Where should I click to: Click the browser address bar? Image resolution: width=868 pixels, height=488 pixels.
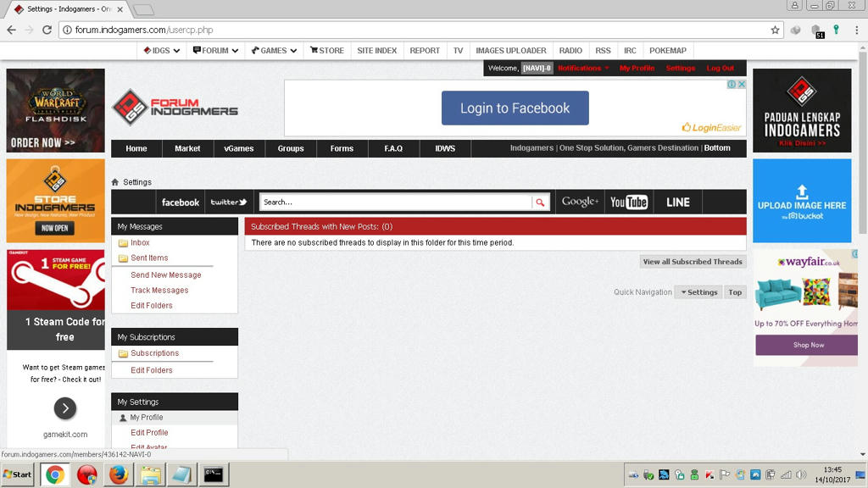point(420,30)
